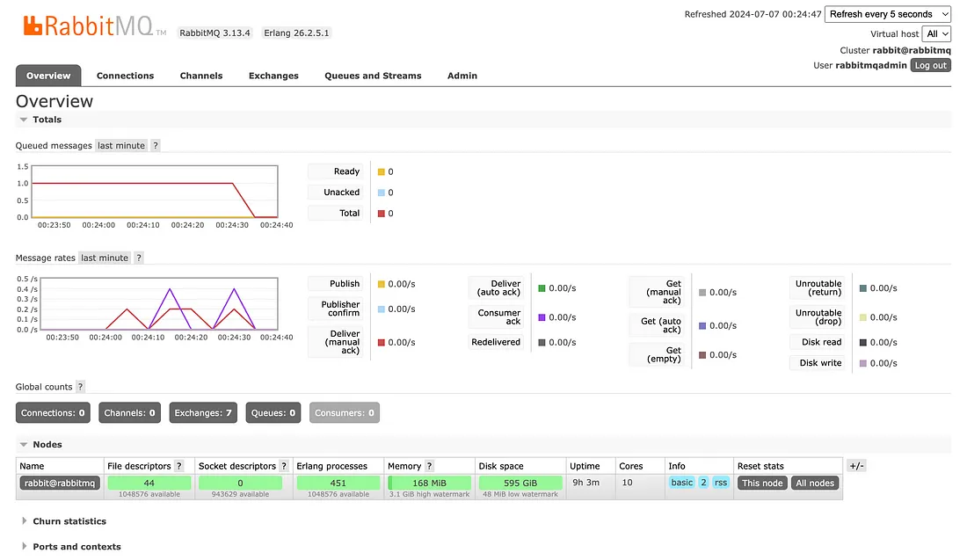
Task: Open the Exchanges: 7 count button
Action: click(x=203, y=413)
